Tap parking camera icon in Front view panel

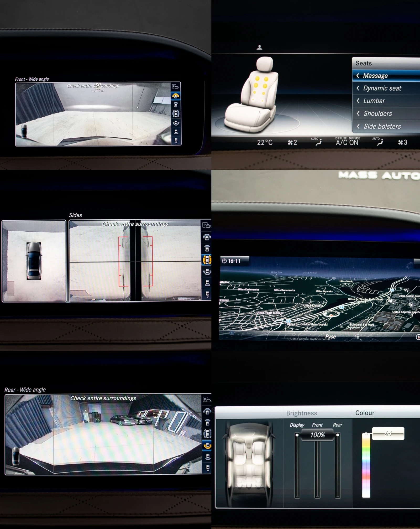[175, 87]
